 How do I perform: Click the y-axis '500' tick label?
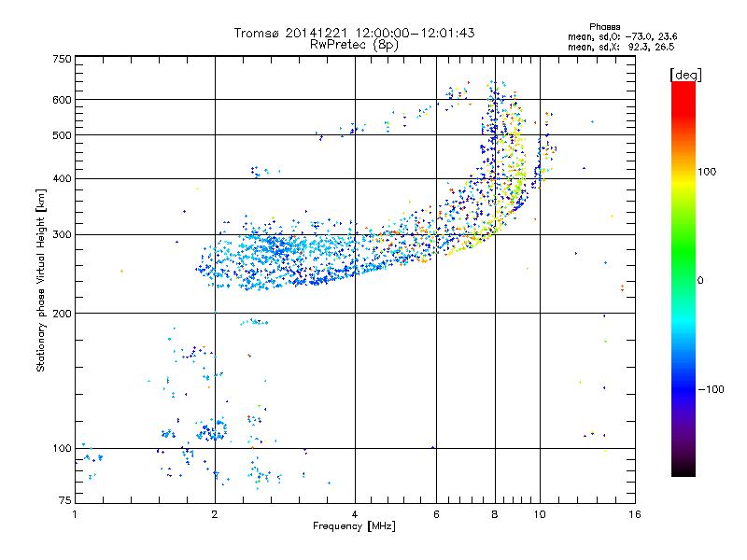point(62,135)
